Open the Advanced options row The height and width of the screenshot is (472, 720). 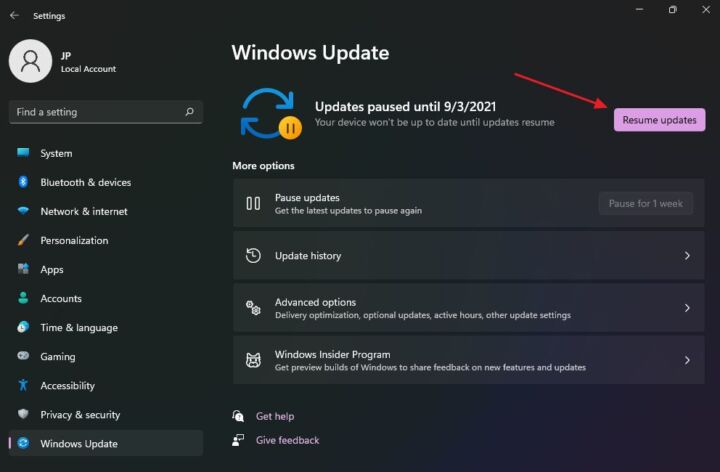coord(469,308)
